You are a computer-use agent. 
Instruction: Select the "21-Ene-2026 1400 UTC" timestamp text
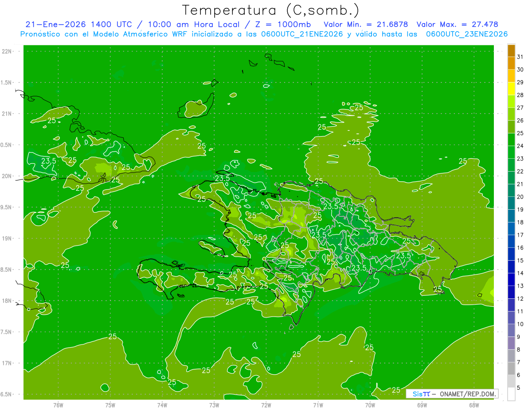(78, 24)
